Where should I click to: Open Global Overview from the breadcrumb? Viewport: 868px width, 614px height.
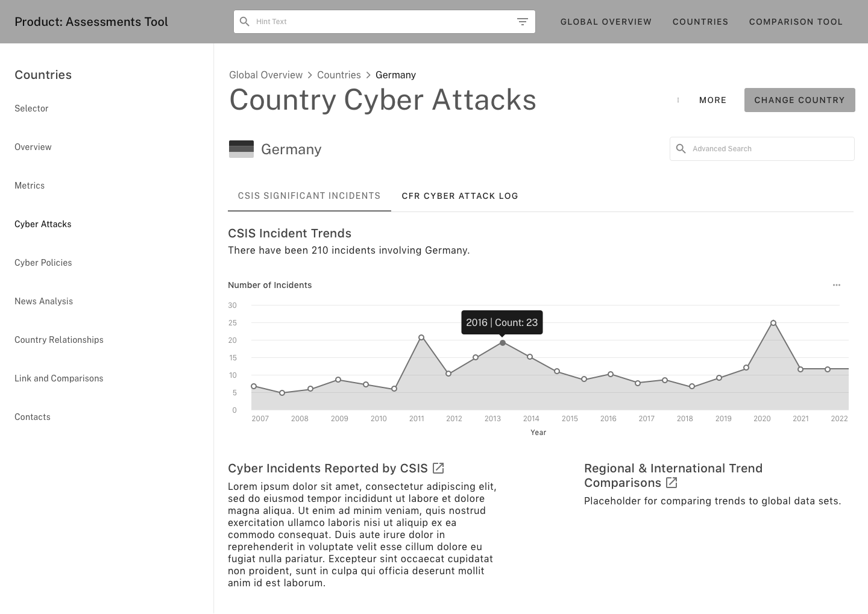[x=266, y=75]
